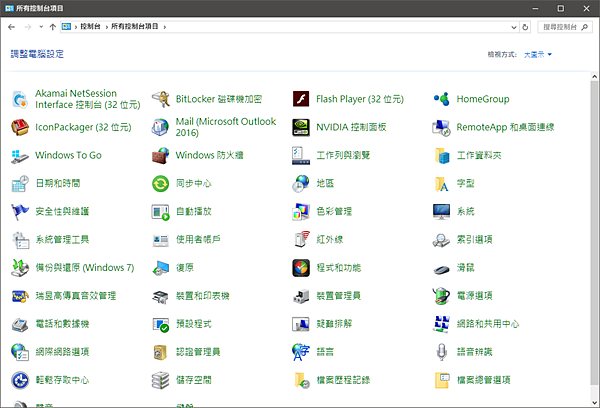Open 備份與還原 (Windows 7) link
This screenshot has height=408, width=600.
tap(85, 268)
